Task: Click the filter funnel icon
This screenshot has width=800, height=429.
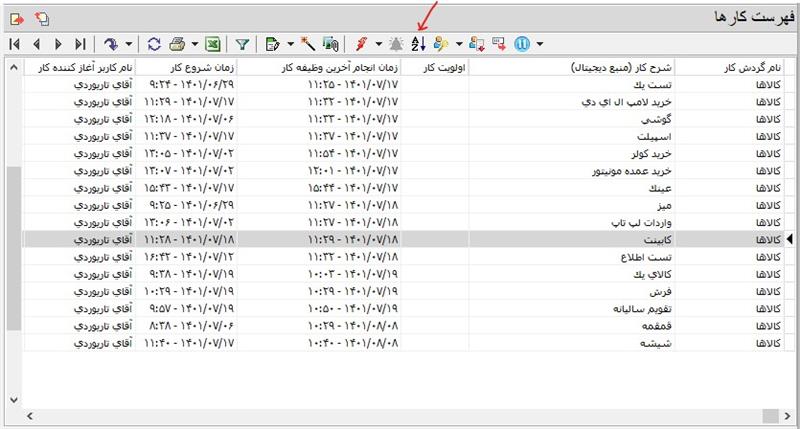Action: (242, 44)
